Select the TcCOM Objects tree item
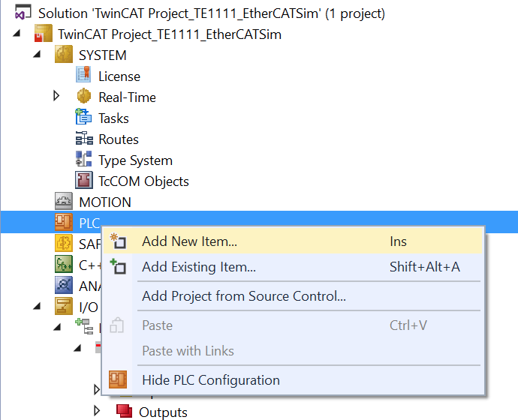518x420 pixels. point(143,181)
